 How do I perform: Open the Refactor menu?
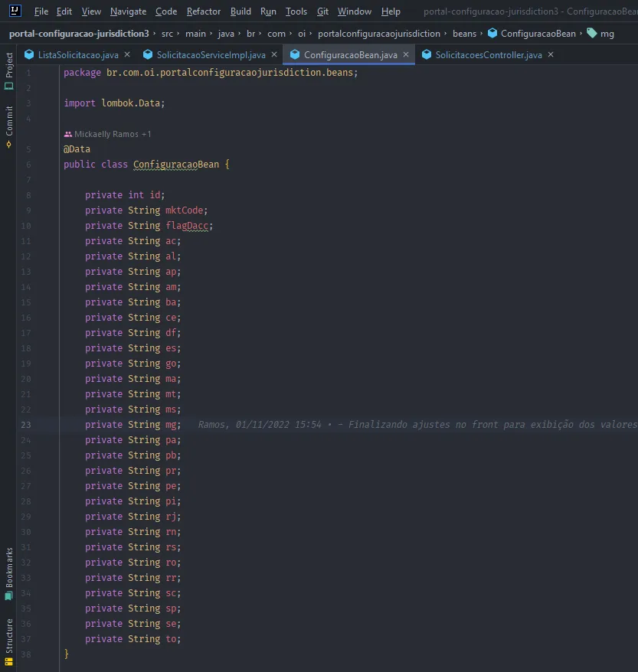204,11
